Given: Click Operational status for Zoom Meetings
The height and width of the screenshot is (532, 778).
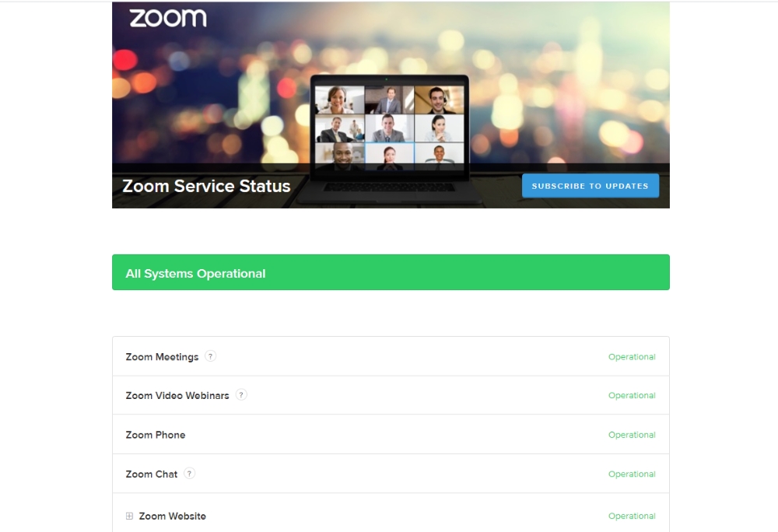Looking at the screenshot, I should [x=632, y=357].
